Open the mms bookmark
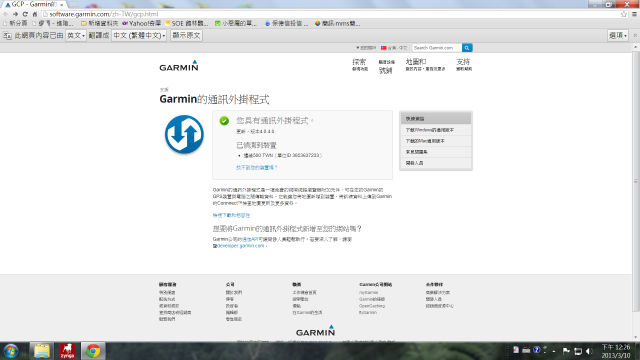Viewport: 640px width, 360px height. (x=338, y=24)
